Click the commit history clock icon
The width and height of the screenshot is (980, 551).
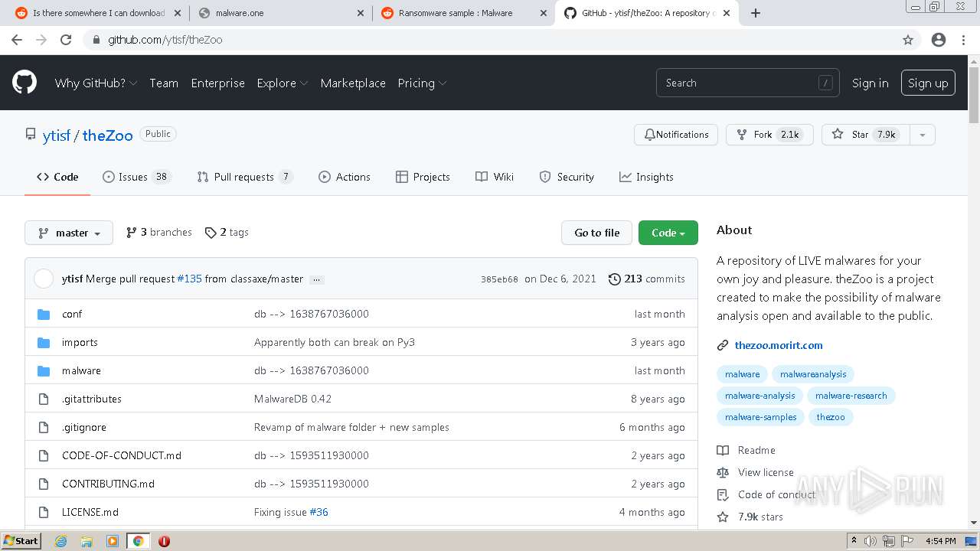pyautogui.click(x=614, y=279)
